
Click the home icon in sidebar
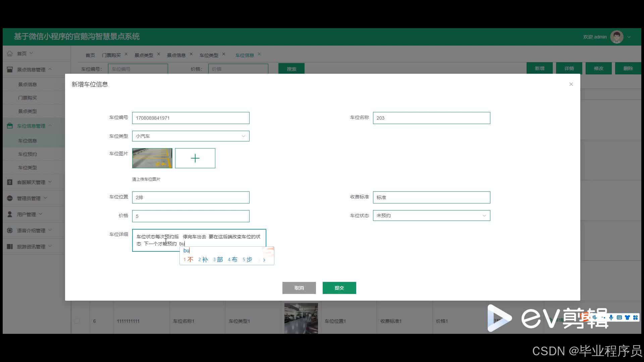pyautogui.click(x=10, y=53)
